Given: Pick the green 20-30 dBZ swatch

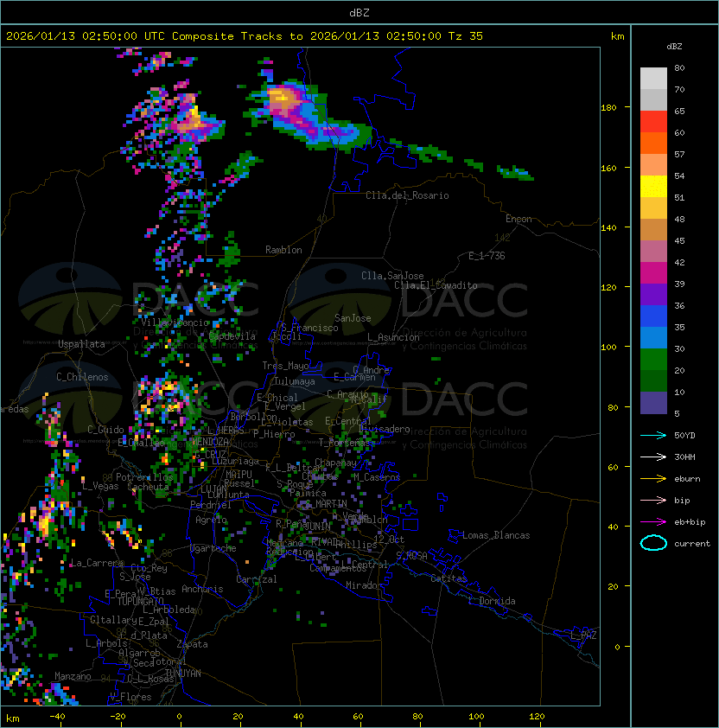Looking at the screenshot, I should tap(653, 360).
